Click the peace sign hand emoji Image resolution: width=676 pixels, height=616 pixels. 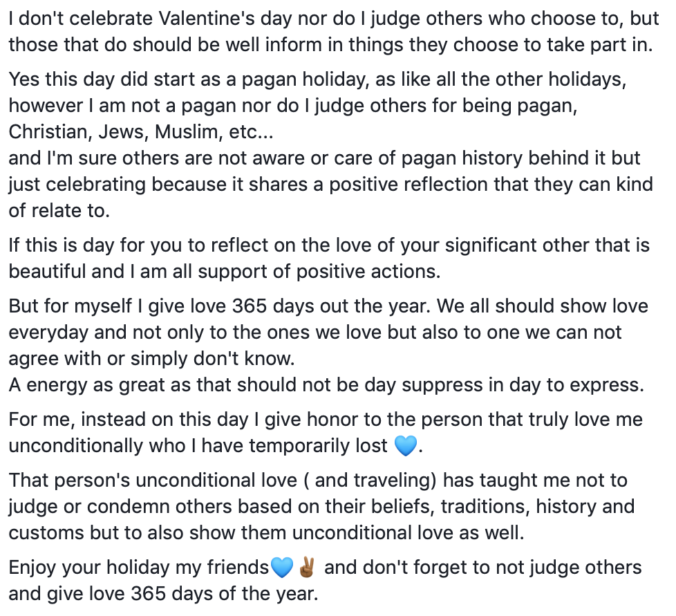pos(308,568)
